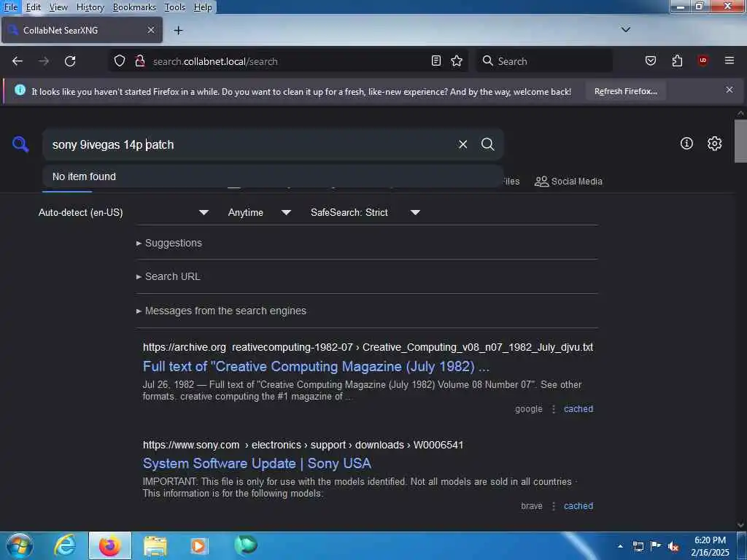Open the Pocket save icon
Image resolution: width=747 pixels, height=560 pixels.
click(650, 61)
